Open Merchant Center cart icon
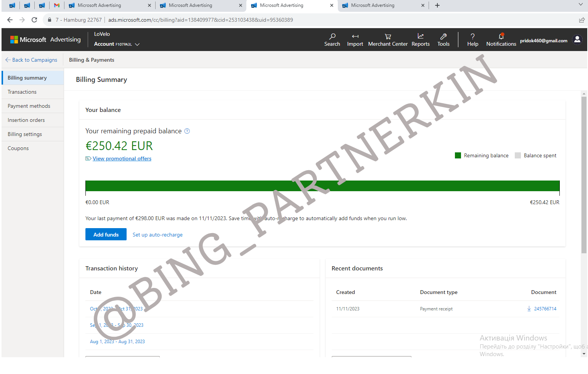This screenshot has width=588, height=374. pyautogui.click(x=388, y=37)
